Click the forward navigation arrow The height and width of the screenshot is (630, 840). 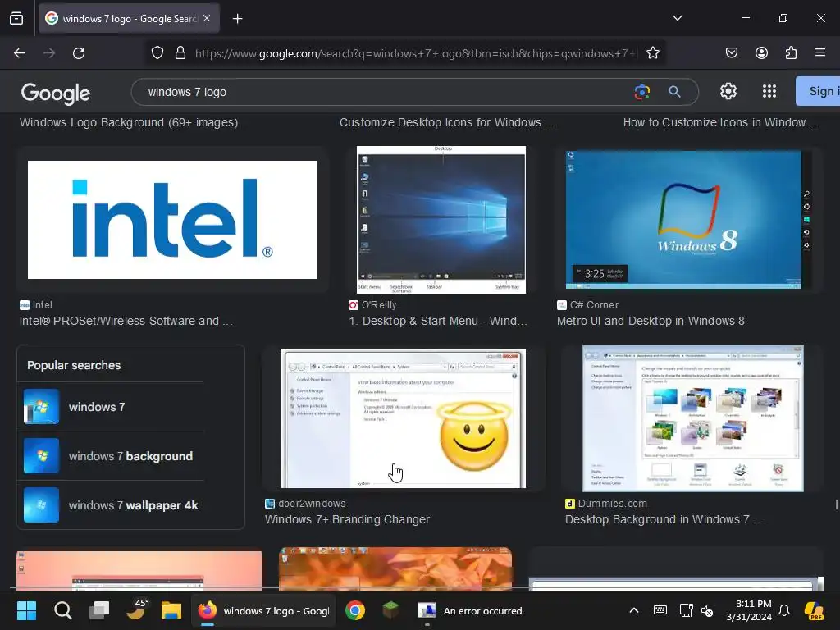click(49, 53)
